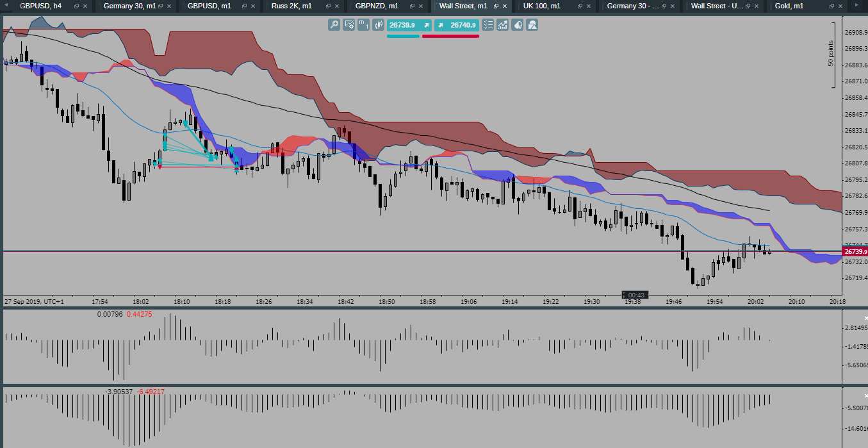The width and height of the screenshot is (868, 448).
Task: Click the 00:43 candle countdown label
Action: coord(635,295)
